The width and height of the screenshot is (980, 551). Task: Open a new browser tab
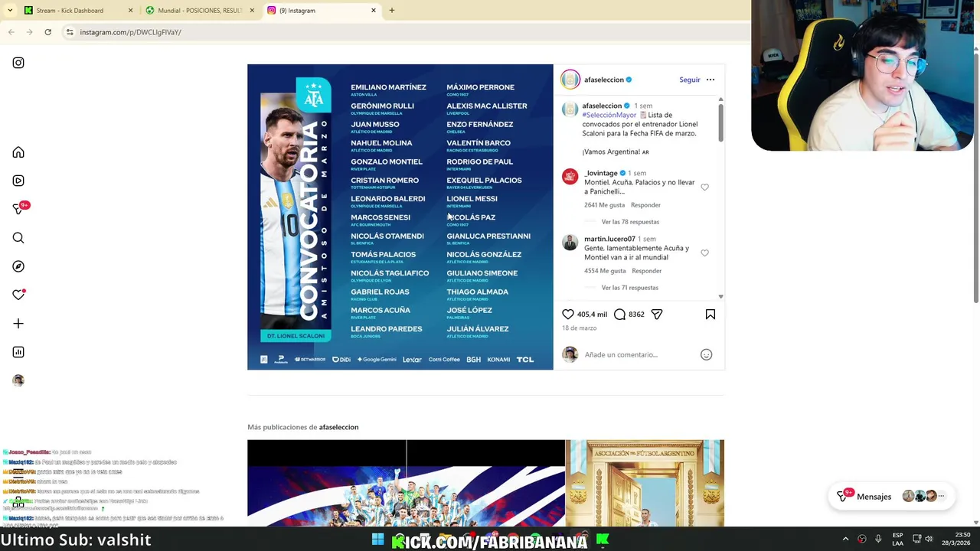392,11
